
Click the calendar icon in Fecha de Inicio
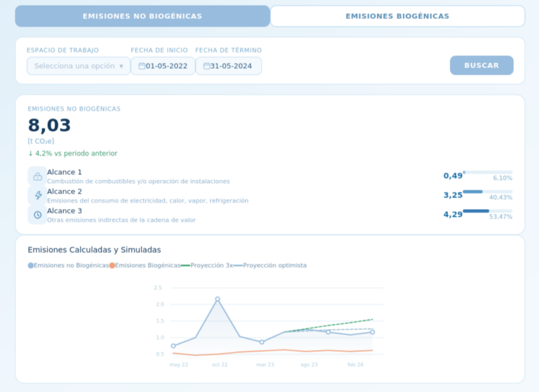tap(142, 66)
